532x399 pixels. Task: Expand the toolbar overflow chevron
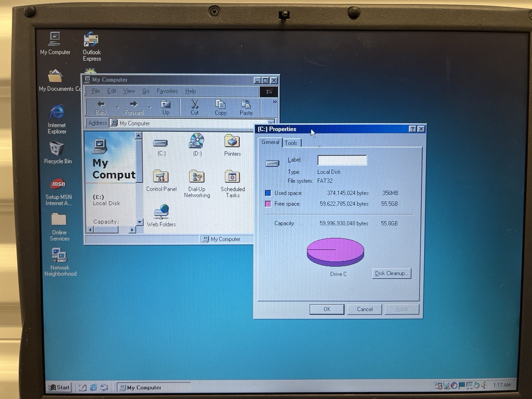point(275,102)
